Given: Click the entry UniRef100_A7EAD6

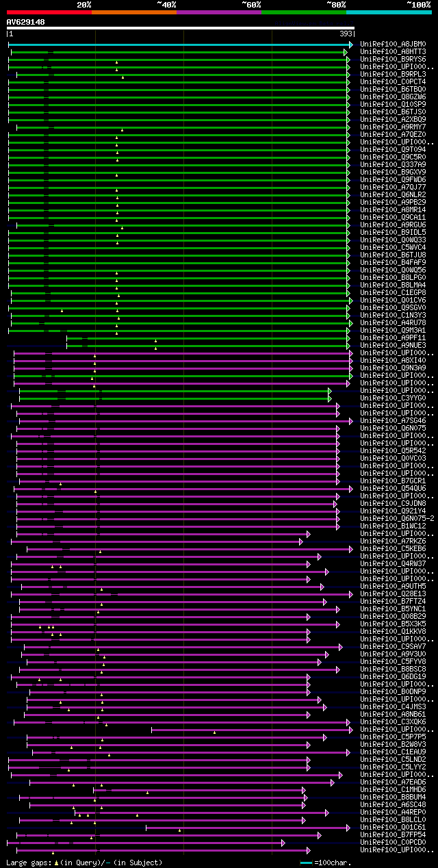Looking at the screenshot, I should [x=394, y=782].
